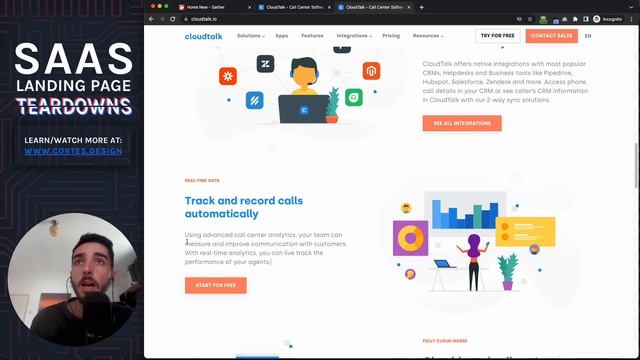Expand the Resources dropdown menu

428,36
